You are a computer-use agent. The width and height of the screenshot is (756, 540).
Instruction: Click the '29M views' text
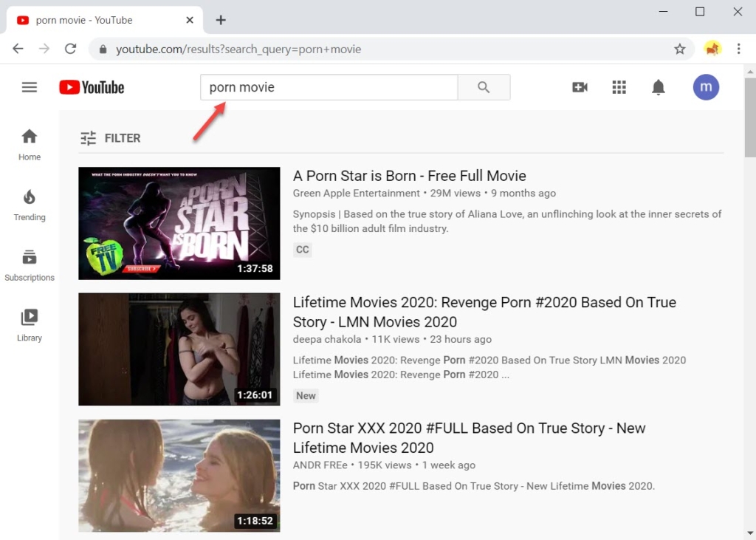click(x=455, y=193)
